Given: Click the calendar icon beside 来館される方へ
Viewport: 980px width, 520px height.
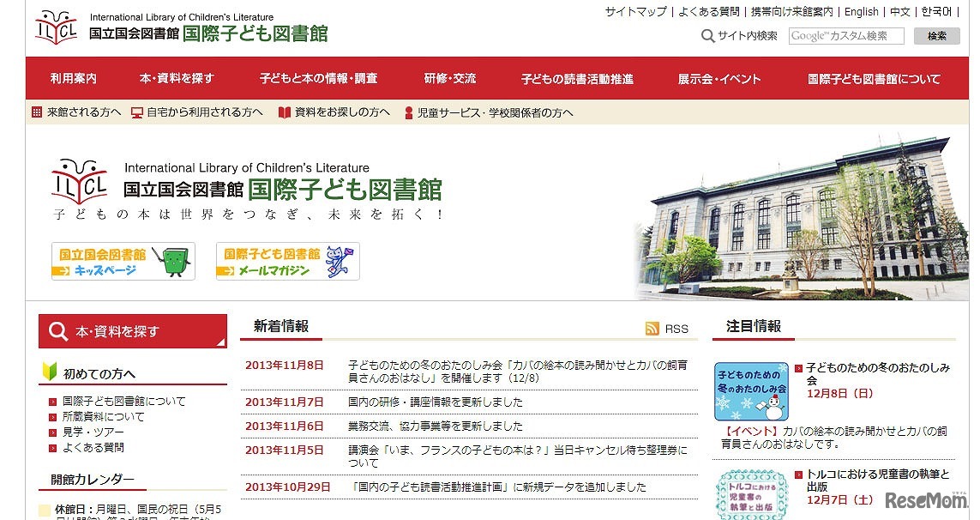Looking at the screenshot, I should coord(37,112).
